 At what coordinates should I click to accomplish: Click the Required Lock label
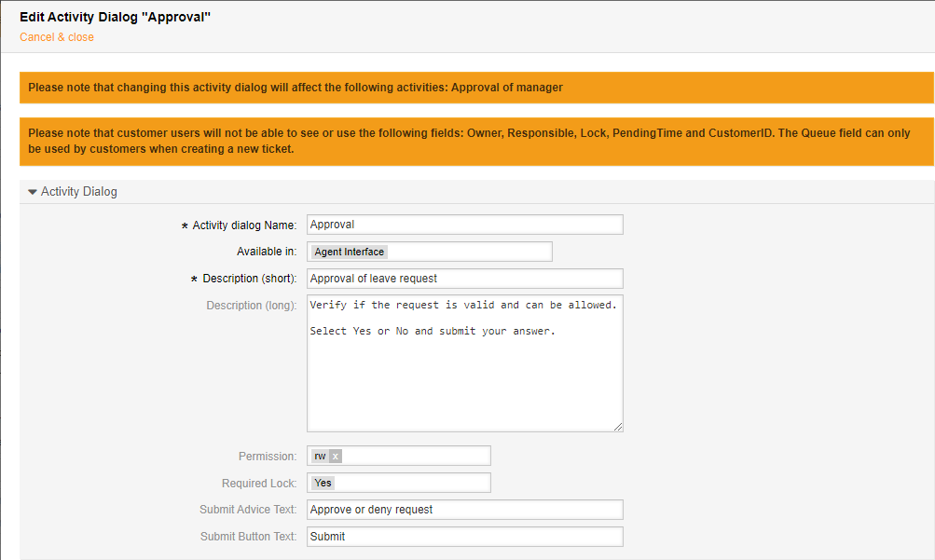click(x=259, y=484)
